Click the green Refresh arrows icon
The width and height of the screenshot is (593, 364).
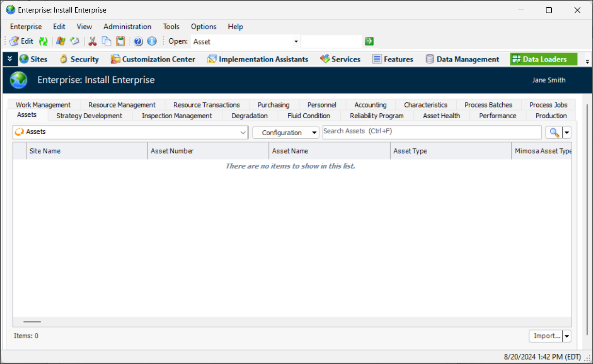(x=43, y=41)
